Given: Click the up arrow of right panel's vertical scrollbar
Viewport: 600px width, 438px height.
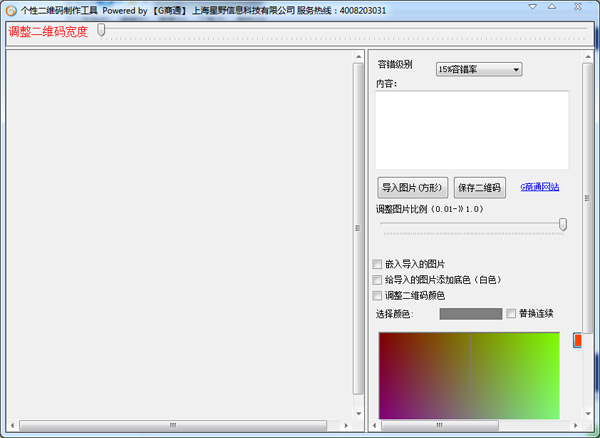Looking at the screenshot, I should (589, 55).
